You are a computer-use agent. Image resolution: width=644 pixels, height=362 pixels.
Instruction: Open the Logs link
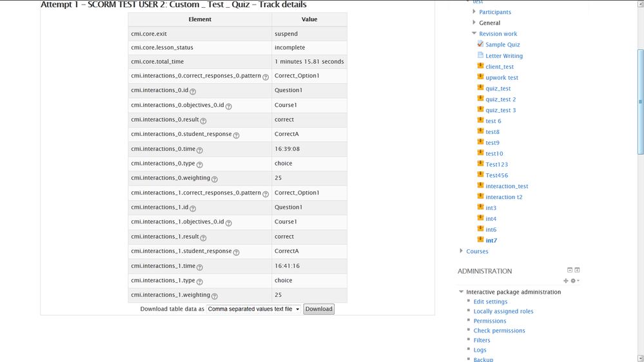coord(480,350)
